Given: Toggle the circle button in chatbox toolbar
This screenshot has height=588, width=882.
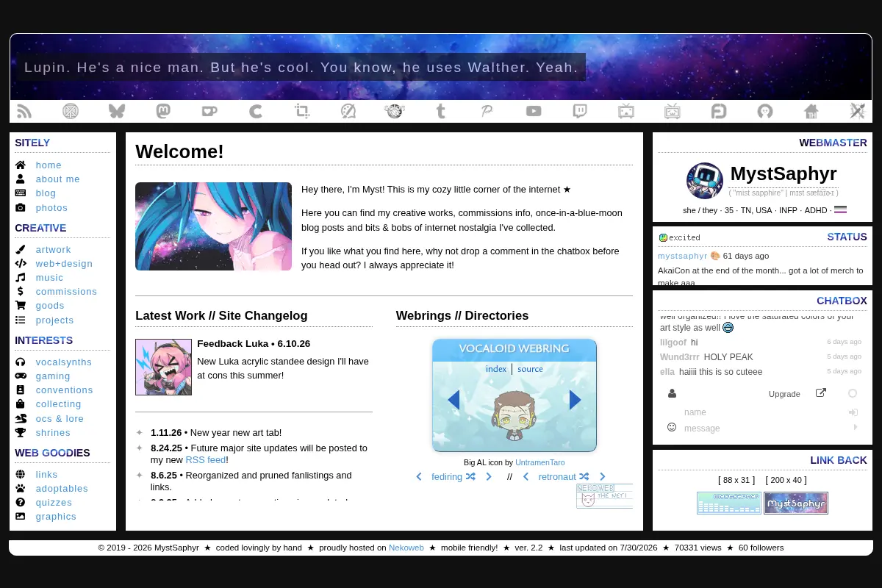Looking at the screenshot, I should click(853, 393).
